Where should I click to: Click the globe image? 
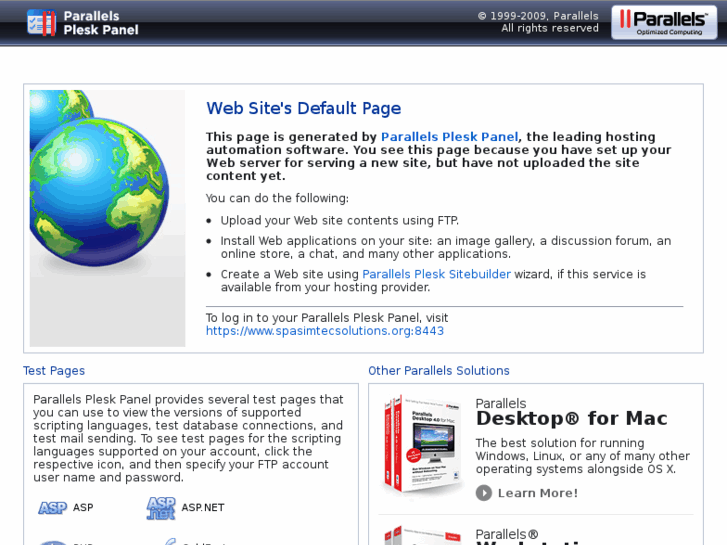coord(107,218)
